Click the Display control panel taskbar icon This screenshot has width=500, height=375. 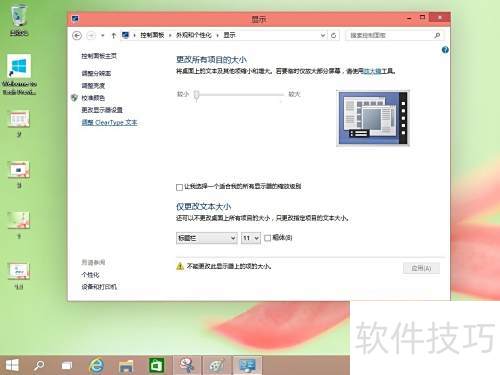247,365
